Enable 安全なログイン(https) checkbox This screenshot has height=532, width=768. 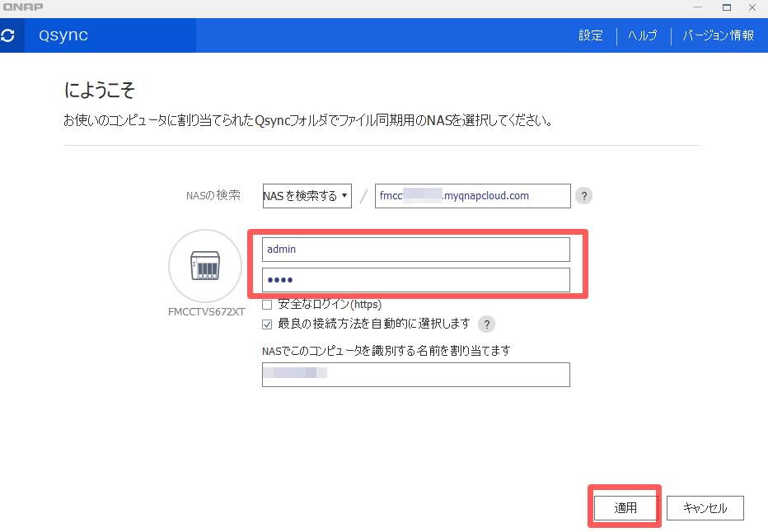pyautogui.click(x=267, y=305)
